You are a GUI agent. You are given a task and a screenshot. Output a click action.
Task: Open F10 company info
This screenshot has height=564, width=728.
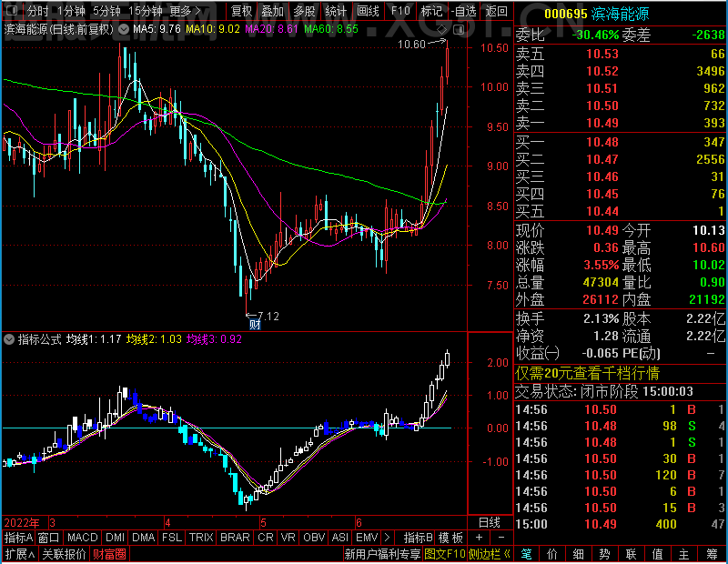pyautogui.click(x=400, y=11)
